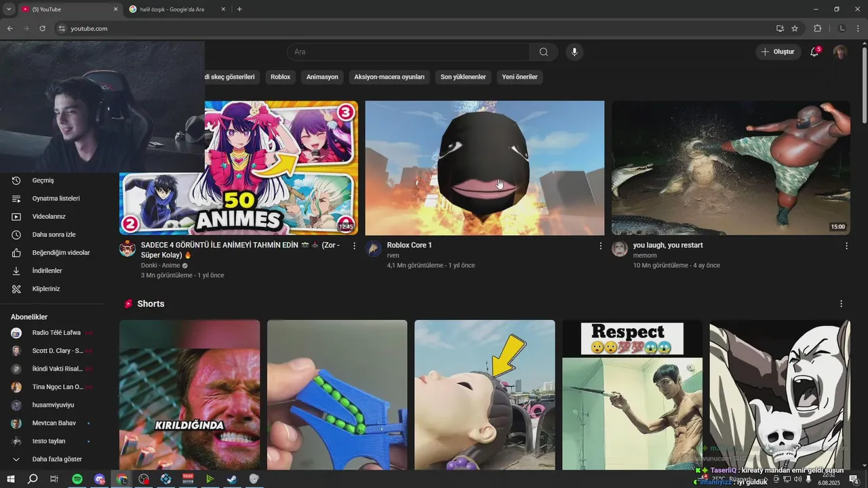This screenshot has height=488, width=868.
Task: Click the YouTube search field
Action: click(x=408, y=52)
